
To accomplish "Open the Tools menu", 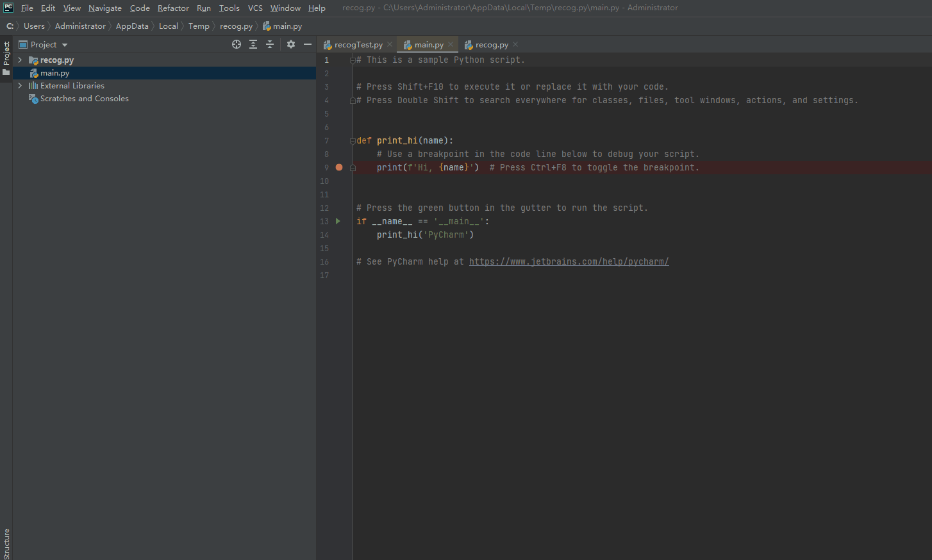I will [x=229, y=8].
